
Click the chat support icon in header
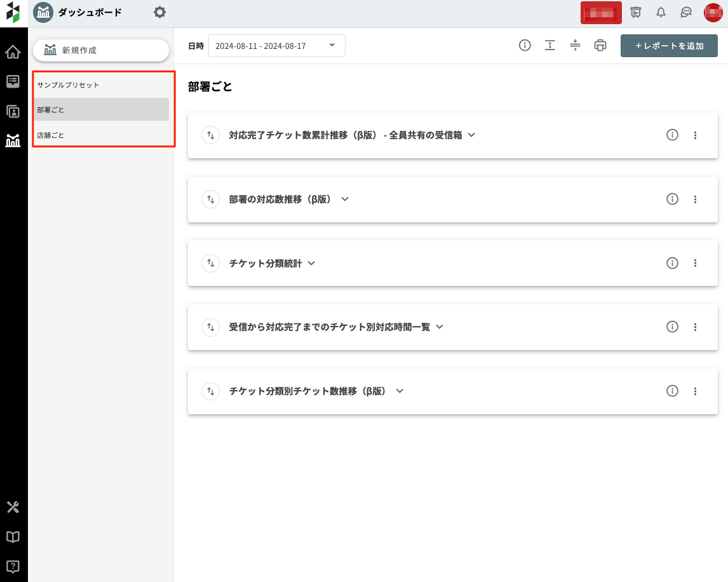tap(685, 12)
